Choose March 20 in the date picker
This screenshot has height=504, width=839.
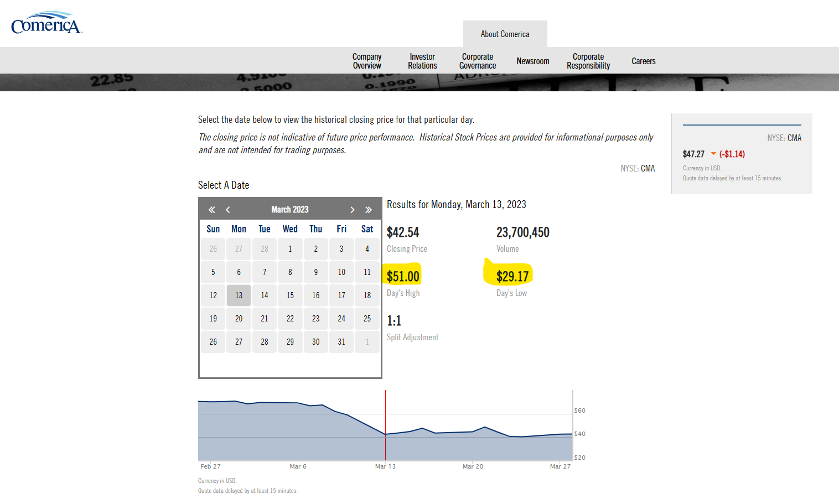[x=239, y=319]
